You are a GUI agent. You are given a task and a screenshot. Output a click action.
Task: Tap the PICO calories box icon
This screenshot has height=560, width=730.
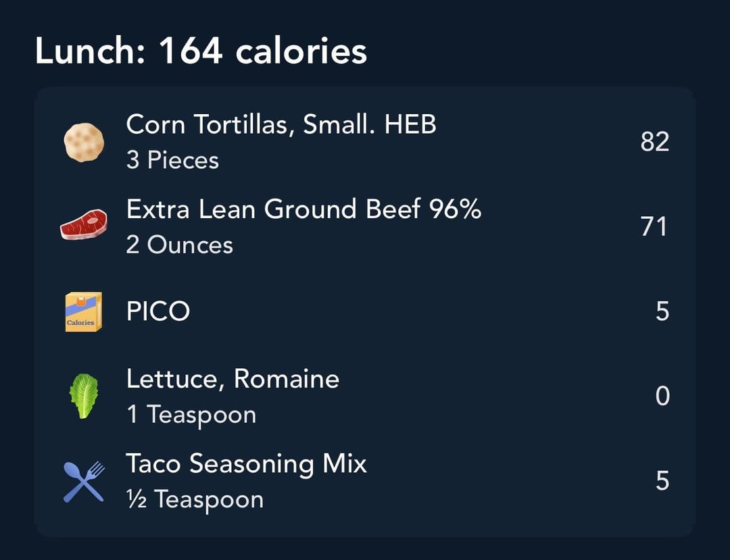pos(84,311)
